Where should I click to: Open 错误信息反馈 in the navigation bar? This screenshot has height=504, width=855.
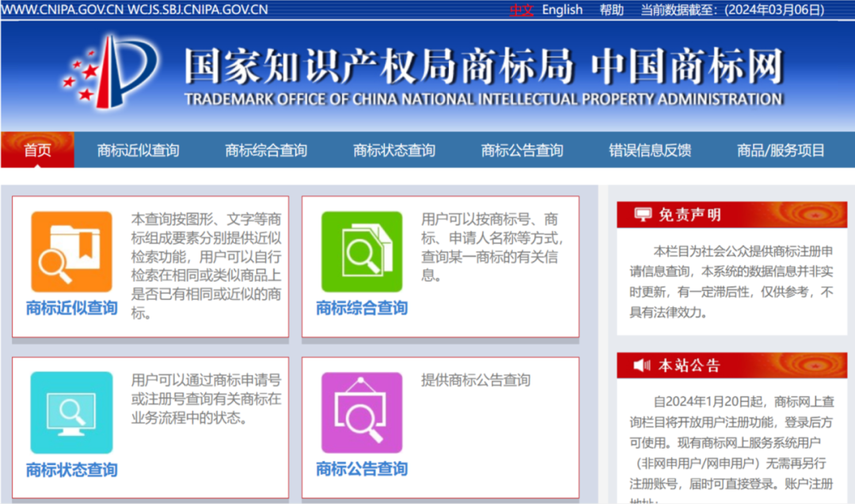[650, 150]
